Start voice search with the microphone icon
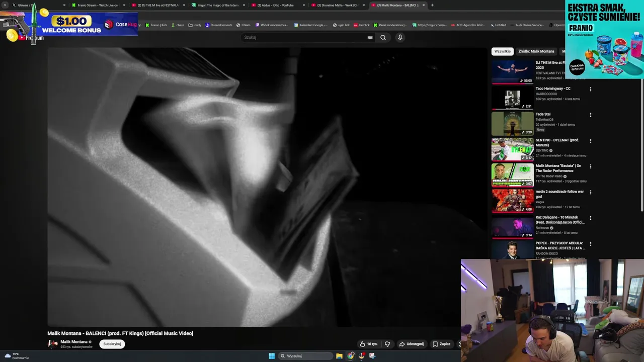 400,37
